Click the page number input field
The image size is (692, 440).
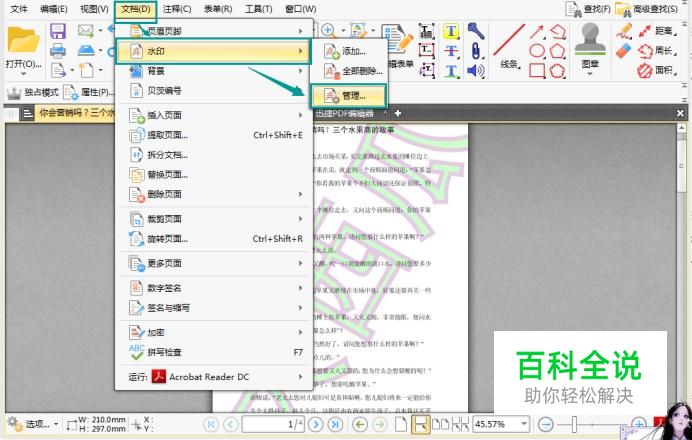(273, 425)
